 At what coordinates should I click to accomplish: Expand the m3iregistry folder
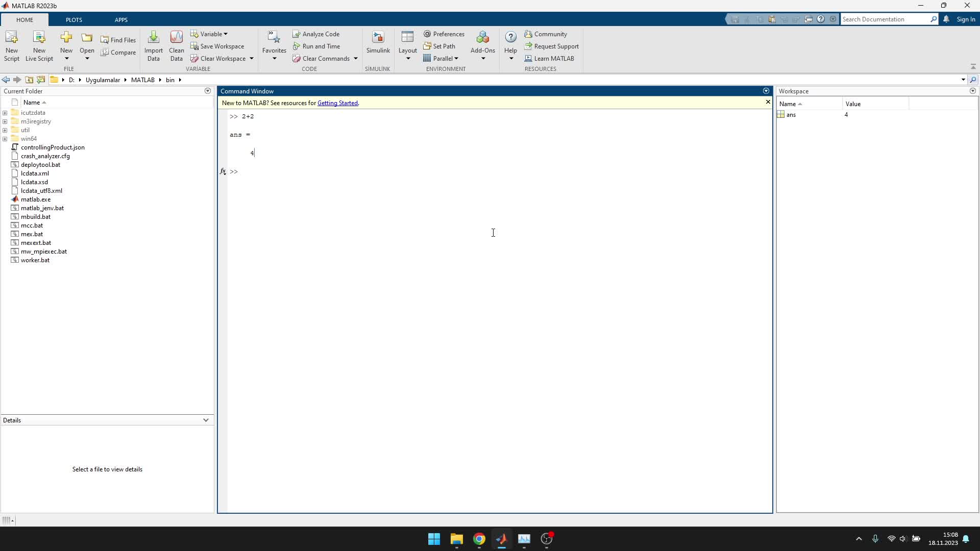click(x=5, y=121)
